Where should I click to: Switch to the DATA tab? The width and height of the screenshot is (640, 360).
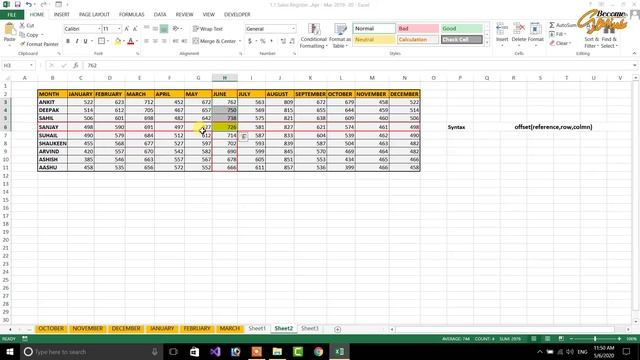(160, 15)
